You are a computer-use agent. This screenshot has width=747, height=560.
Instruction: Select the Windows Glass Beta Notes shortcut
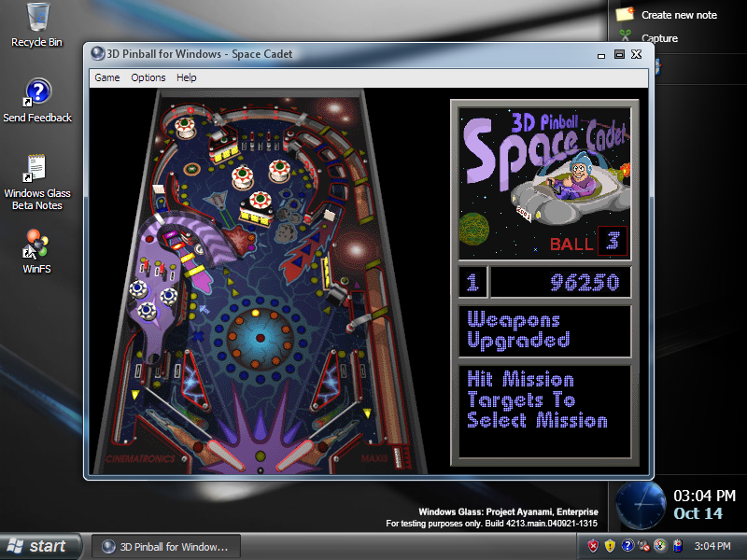tap(37, 182)
